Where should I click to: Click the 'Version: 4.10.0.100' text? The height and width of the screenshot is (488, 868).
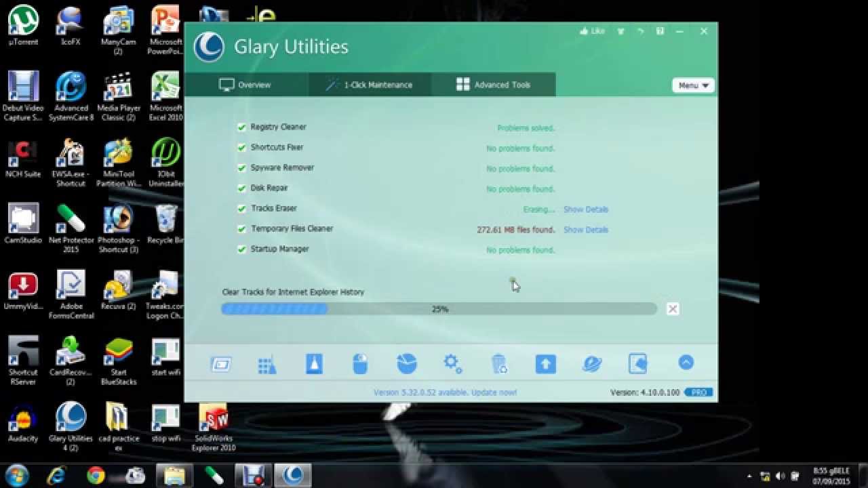pos(646,392)
